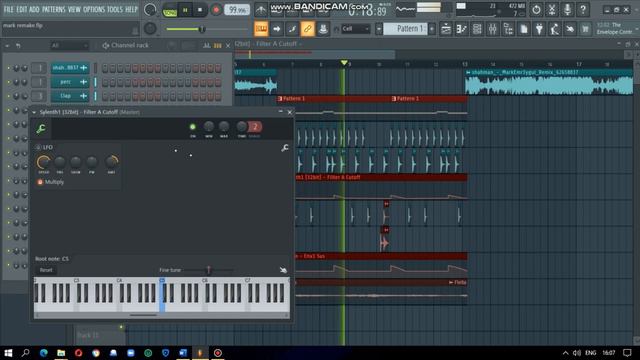Open the grey wrench envelope options

pos(284,148)
